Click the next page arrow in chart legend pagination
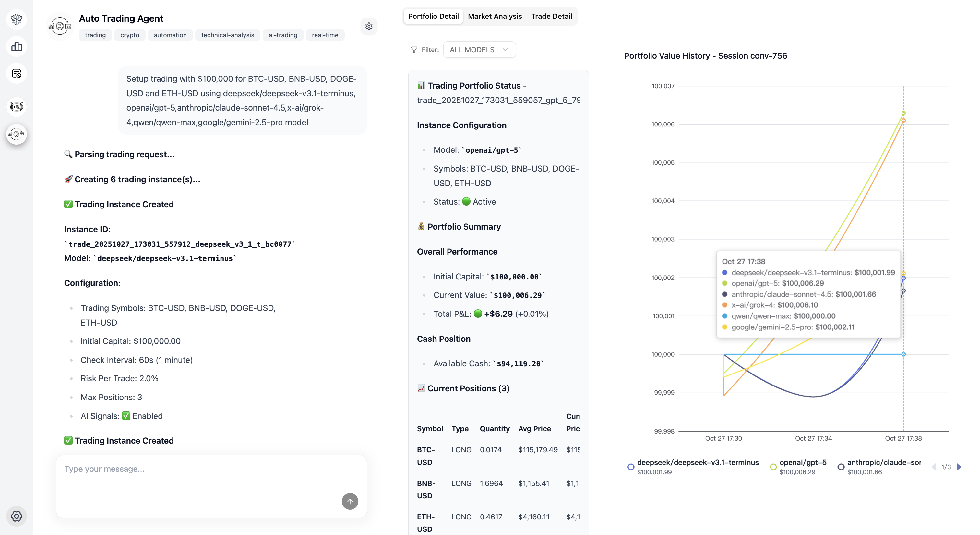The image size is (980, 535). 959,467
